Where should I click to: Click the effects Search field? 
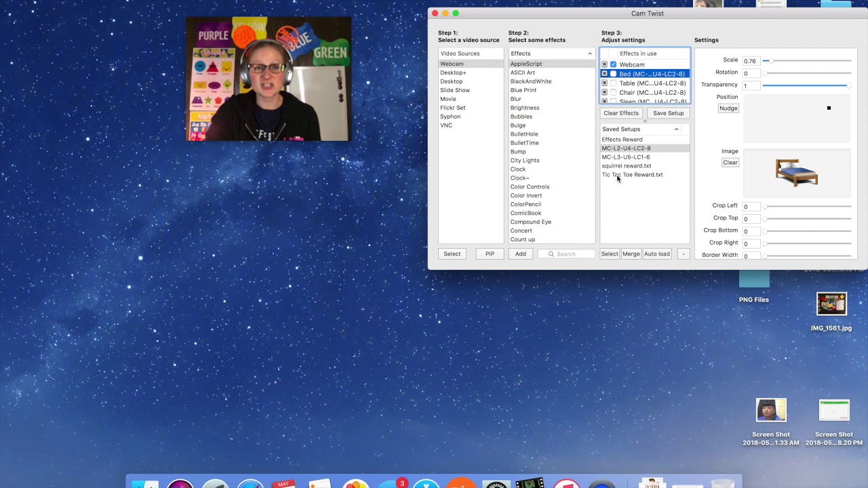(x=567, y=254)
